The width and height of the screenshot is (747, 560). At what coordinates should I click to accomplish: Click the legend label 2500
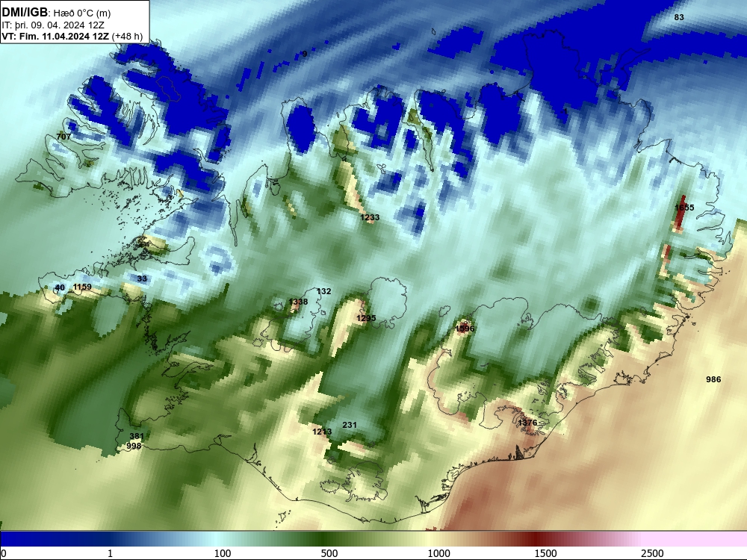[652, 553]
